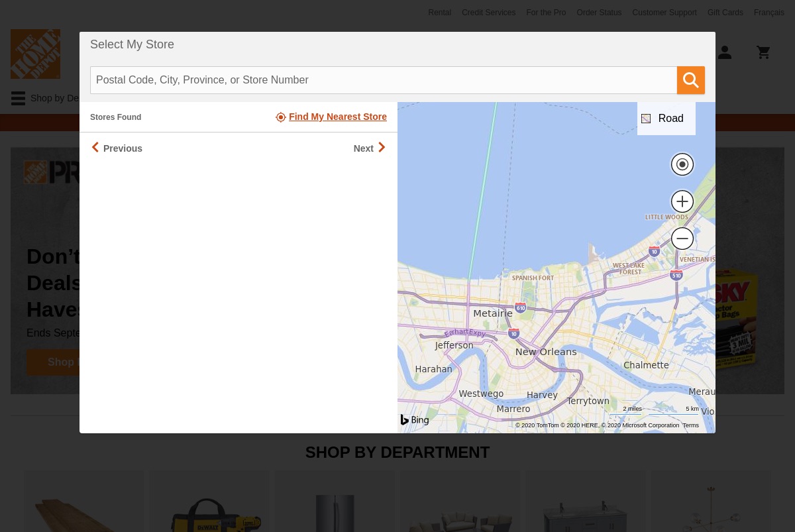The width and height of the screenshot is (795, 532).
Task: Open the Rental link
Action: coord(439,13)
